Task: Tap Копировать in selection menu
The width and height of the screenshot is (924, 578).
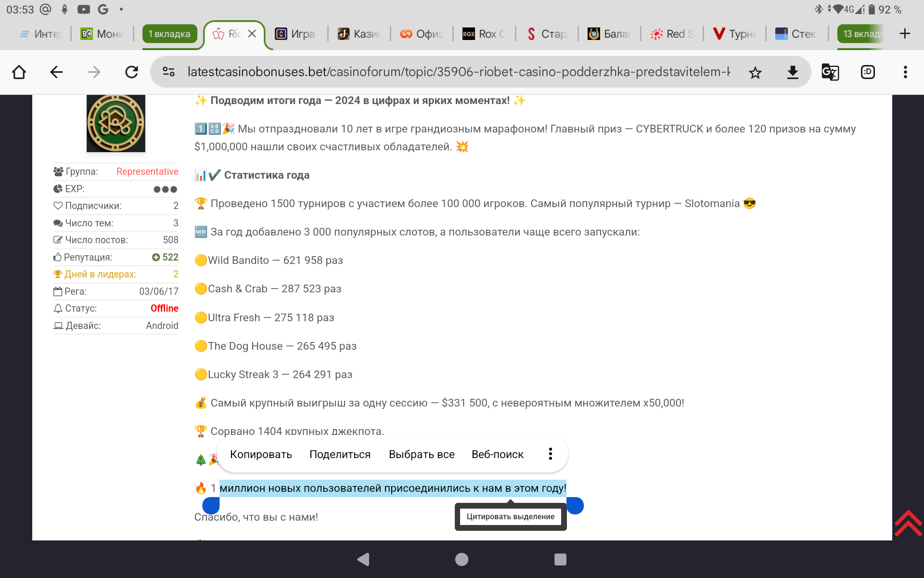Action: [261, 454]
